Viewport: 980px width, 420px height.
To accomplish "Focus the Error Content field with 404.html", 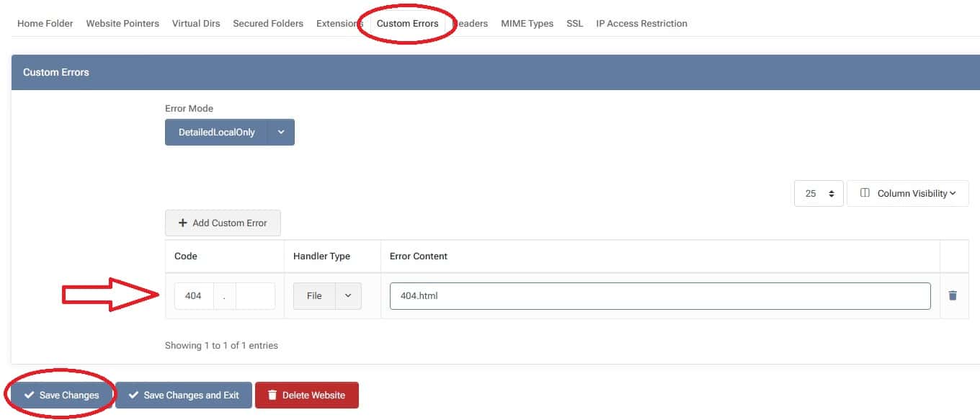I will pyautogui.click(x=659, y=296).
